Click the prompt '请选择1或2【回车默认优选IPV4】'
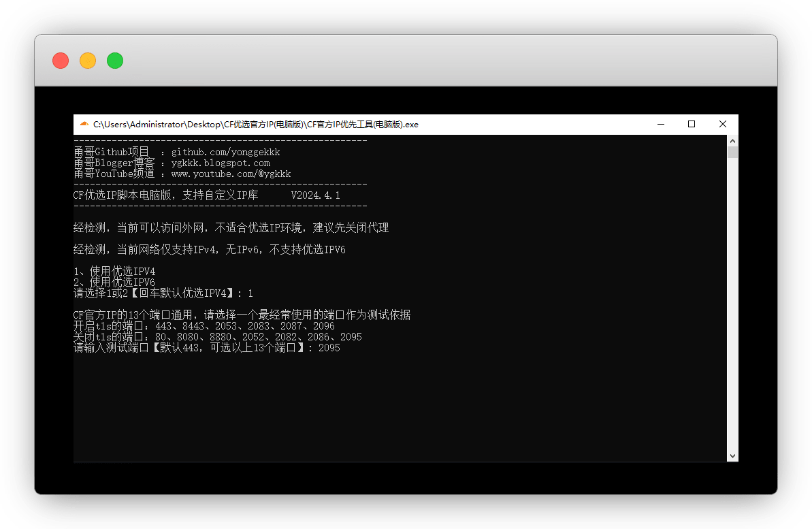812x529 pixels. (155, 293)
